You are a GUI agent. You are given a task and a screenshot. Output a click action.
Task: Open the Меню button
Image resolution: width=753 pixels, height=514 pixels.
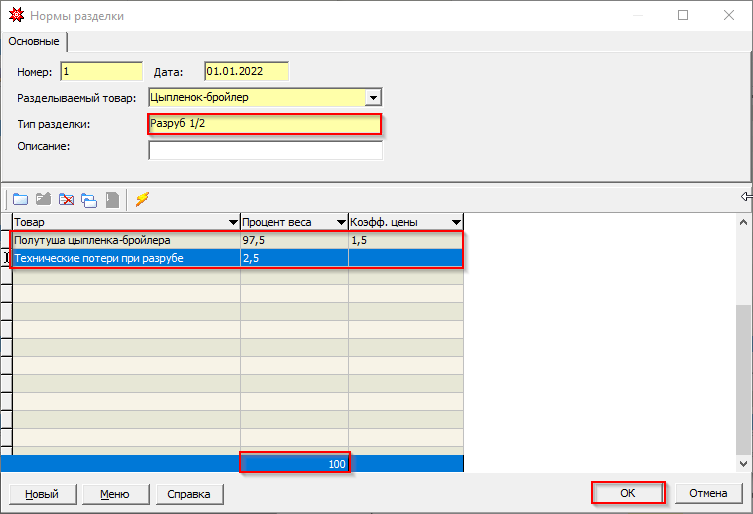tap(114, 494)
